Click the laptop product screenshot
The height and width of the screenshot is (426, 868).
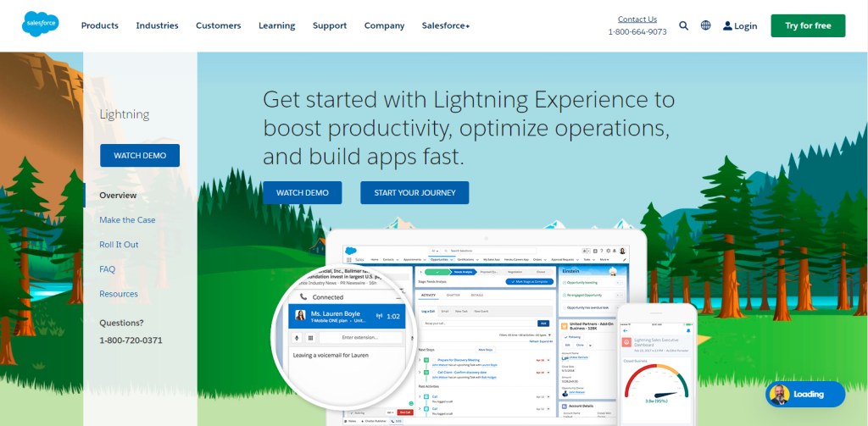tap(485, 328)
